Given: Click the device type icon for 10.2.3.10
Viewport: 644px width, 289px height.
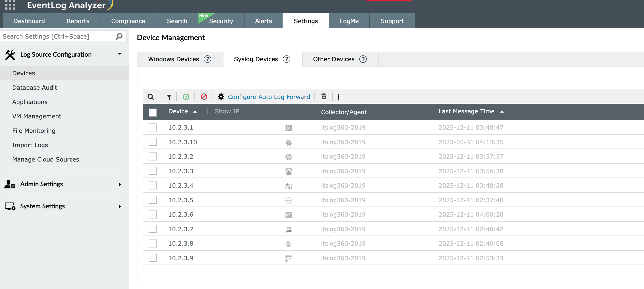Looking at the screenshot, I should click(x=289, y=143).
